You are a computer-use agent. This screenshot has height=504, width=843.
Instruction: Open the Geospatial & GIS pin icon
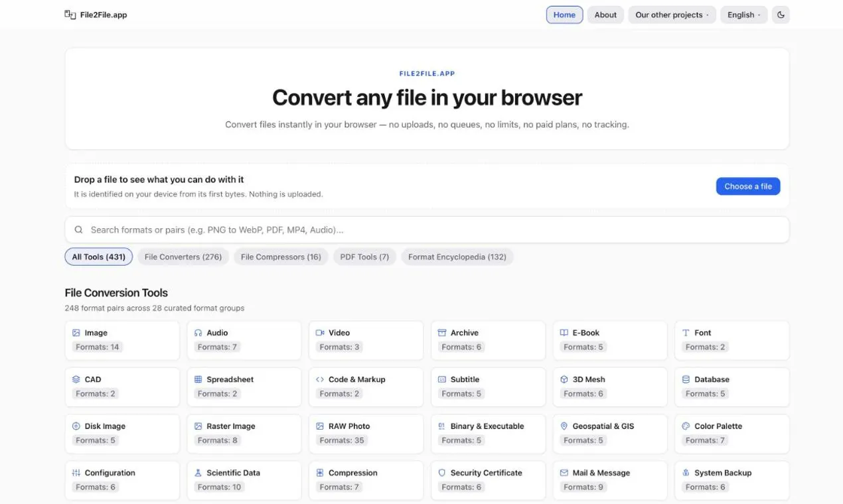click(x=564, y=426)
